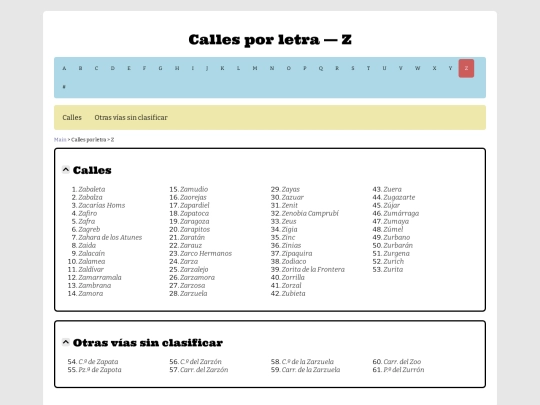Jump to letter A in the alphabet bar

pos(64,68)
